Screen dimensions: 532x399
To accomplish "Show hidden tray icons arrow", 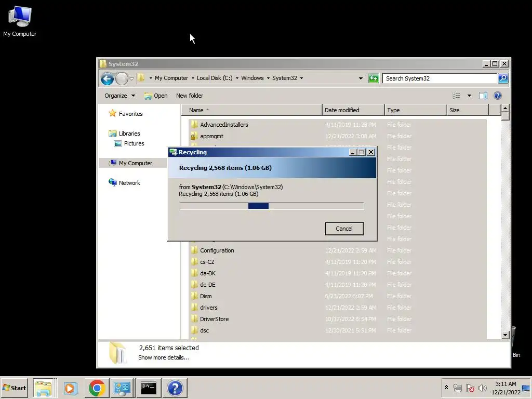I will [446, 388].
